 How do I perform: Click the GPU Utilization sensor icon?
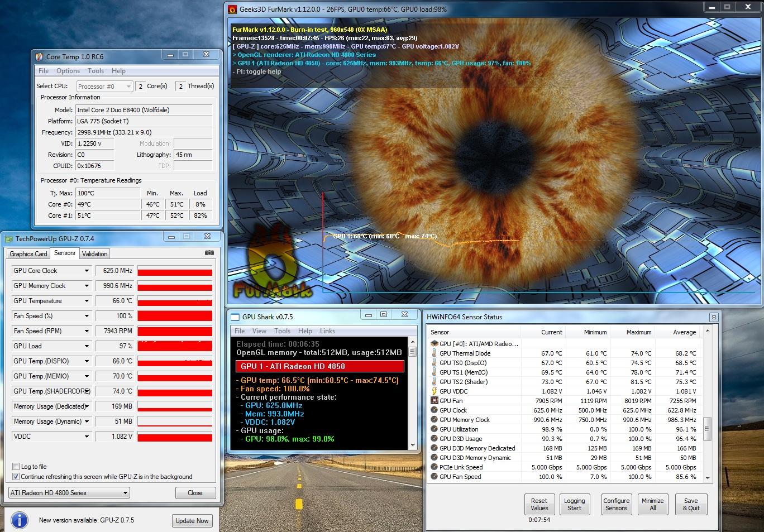[x=434, y=429]
